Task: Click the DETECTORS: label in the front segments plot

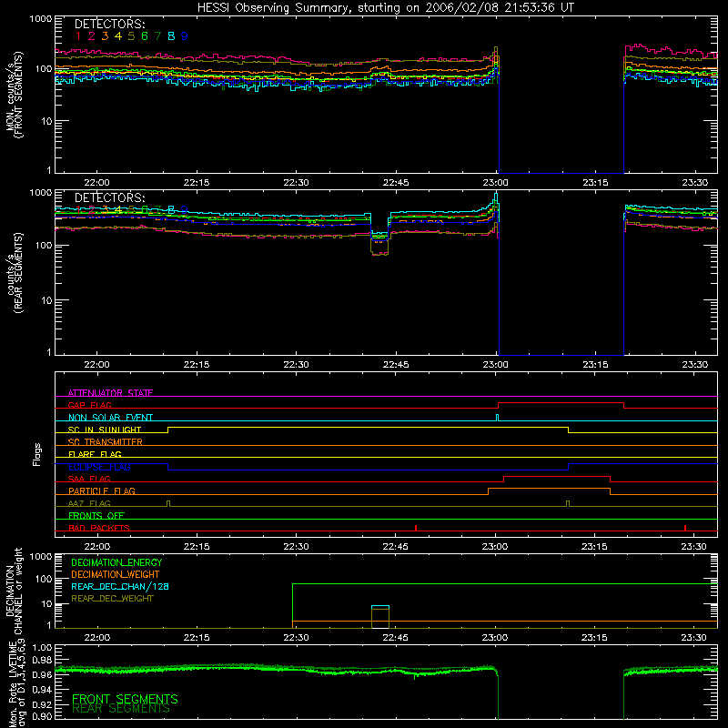Action: tap(109, 24)
